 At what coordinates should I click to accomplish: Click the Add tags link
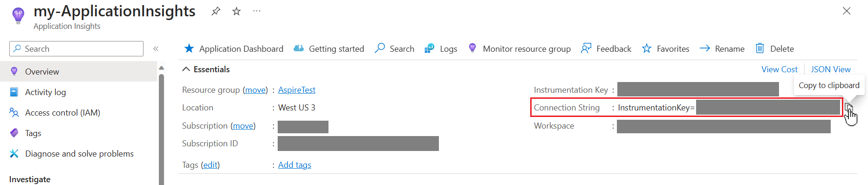tap(294, 165)
